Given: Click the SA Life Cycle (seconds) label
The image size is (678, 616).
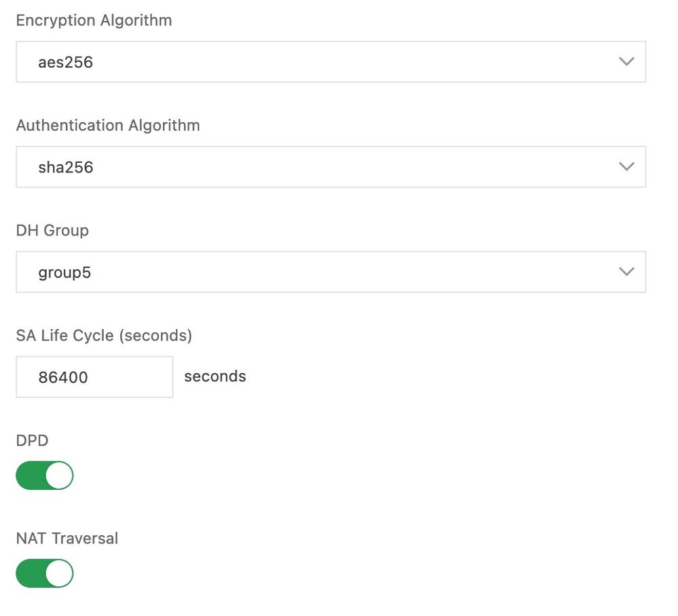Looking at the screenshot, I should [x=104, y=335].
